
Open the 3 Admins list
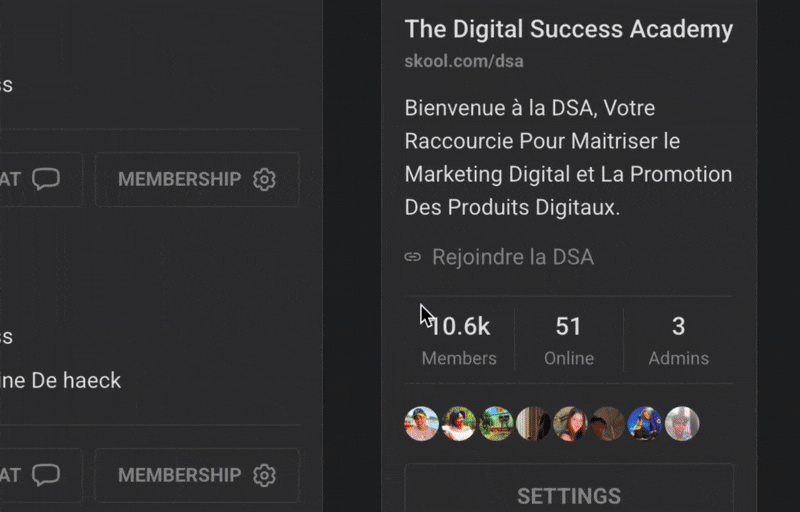[678, 340]
